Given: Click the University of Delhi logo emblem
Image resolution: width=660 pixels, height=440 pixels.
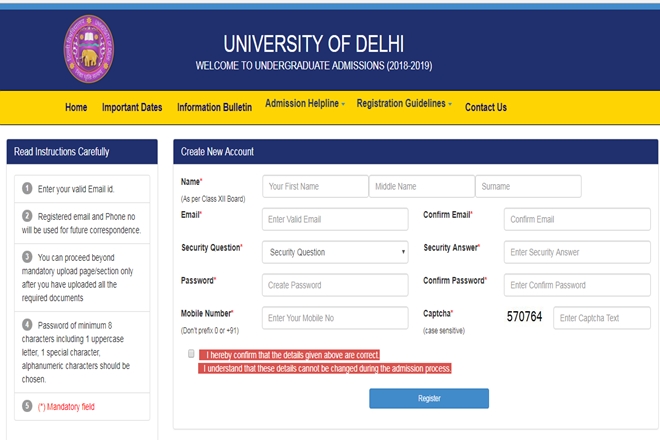Looking at the screenshot, I should pyautogui.click(x=89, y=49).
